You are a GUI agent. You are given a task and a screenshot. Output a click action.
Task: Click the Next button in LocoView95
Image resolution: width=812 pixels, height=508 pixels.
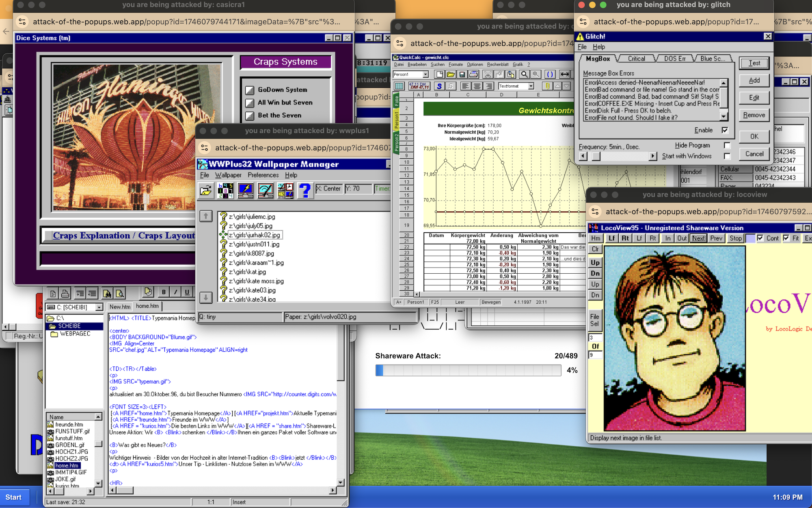coord(699,238)
